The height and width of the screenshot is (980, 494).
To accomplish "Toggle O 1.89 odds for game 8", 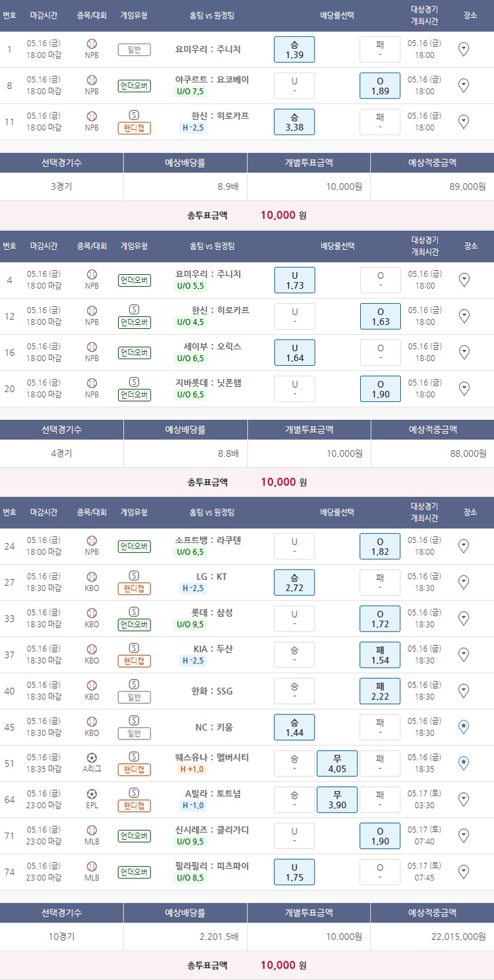I will (x=380, y=86).
